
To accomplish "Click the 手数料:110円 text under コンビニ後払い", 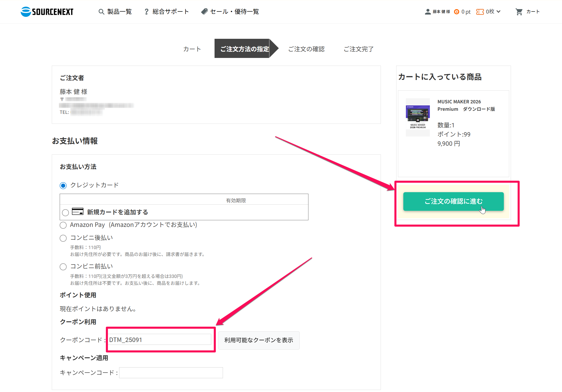I will (85, 247).
